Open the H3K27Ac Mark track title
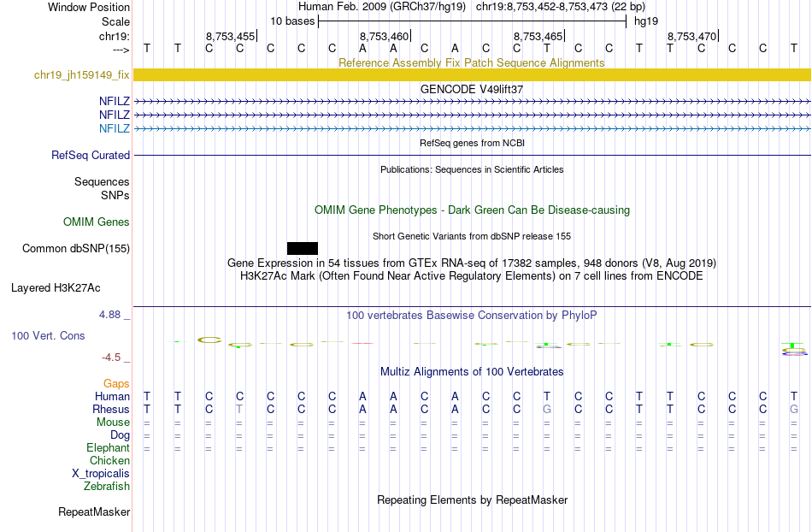 472,275
